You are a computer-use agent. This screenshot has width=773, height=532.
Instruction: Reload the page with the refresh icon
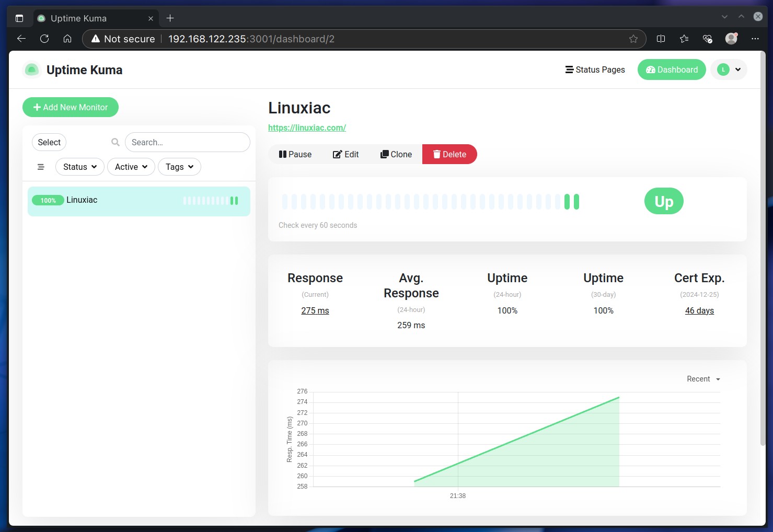(44, 39)
